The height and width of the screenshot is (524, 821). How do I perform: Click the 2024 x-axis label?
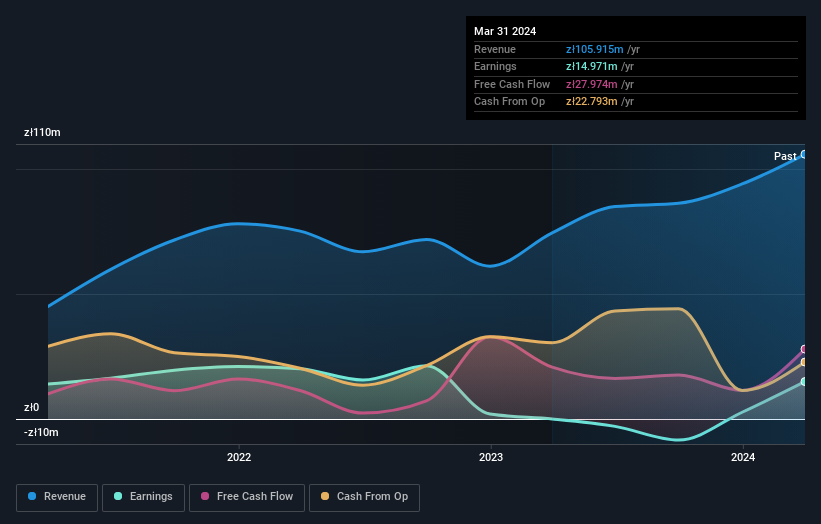[x=742, y=457]
